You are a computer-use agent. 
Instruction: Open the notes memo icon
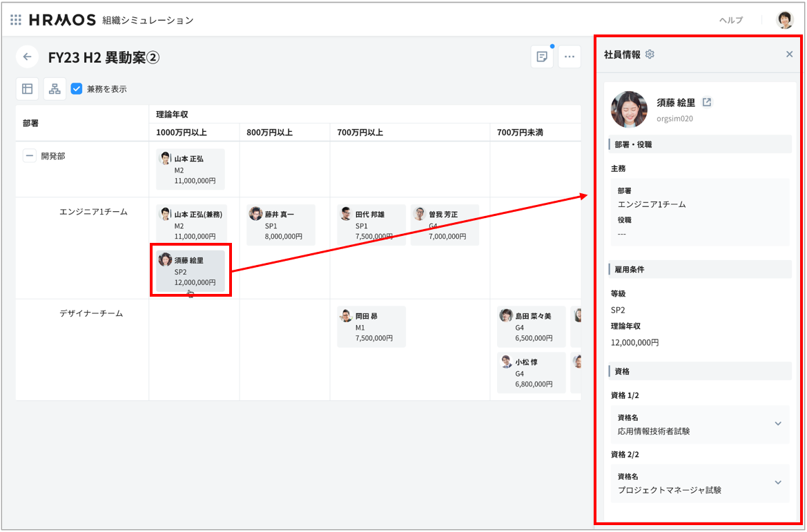pyautogui.click(x=542, y=57)
